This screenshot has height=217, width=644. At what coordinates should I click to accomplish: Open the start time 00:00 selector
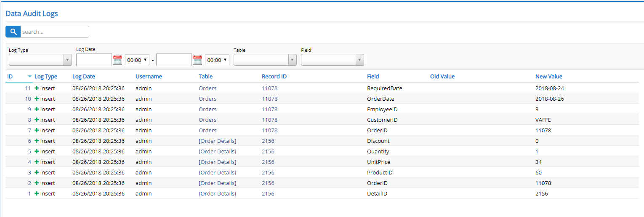[x=137, y=60]
